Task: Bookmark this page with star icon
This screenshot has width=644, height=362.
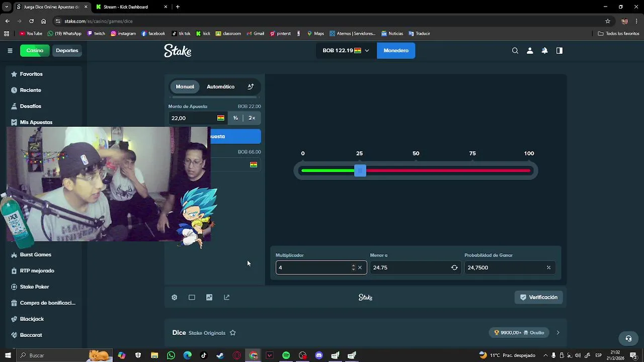Action: click(x=608, y=21)
